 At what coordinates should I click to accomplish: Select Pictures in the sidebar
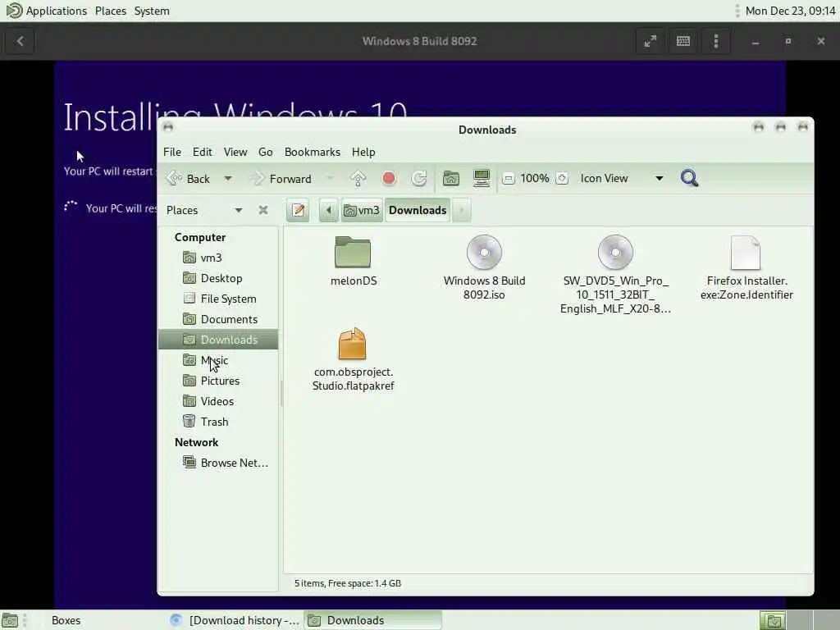[218, 381]
